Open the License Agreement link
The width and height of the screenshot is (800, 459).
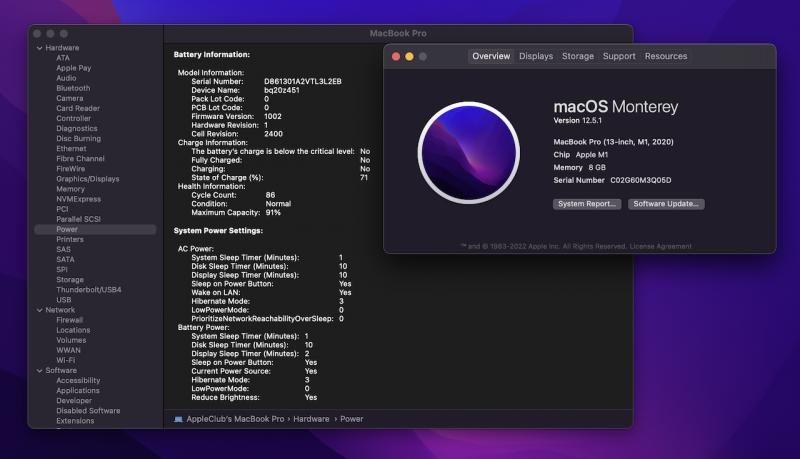click(660, 246)
